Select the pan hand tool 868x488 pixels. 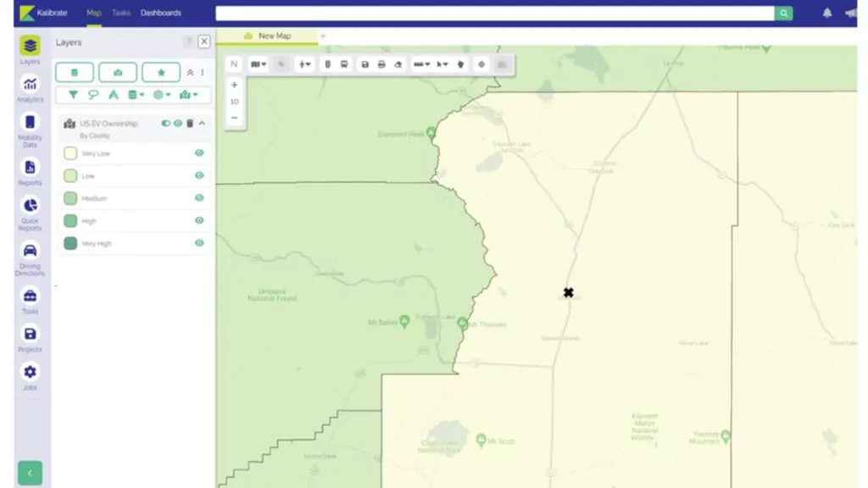point(461,64)
